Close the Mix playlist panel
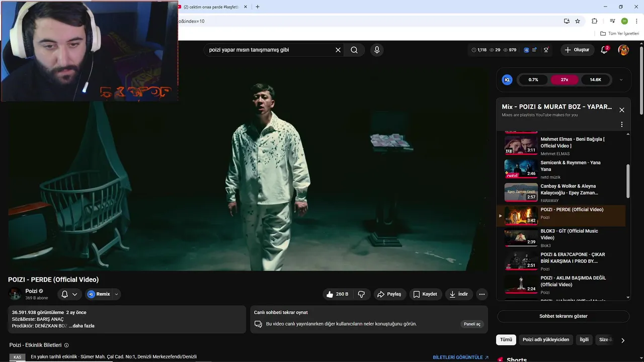Screen dimensions: 644x362 click(x=621, y=110)
